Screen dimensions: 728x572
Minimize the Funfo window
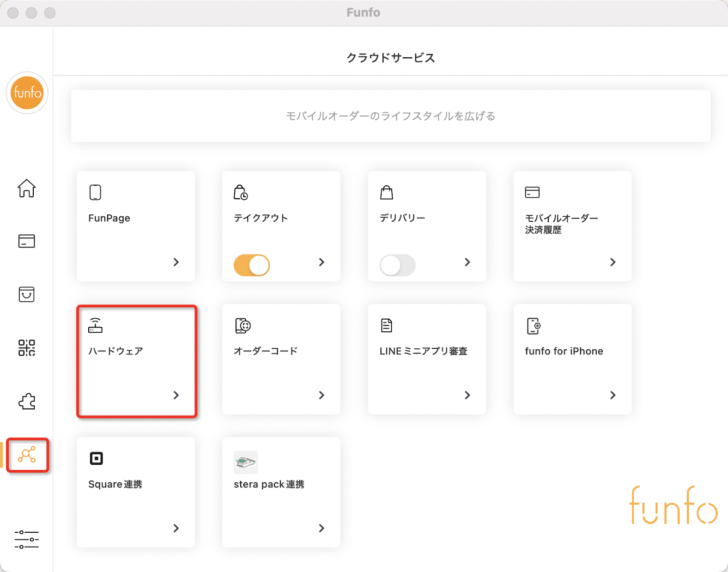point(31,13)
